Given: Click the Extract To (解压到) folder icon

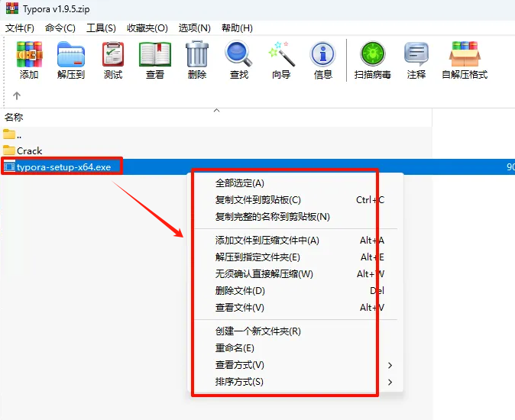Looking at the screenshot, I should click(71, 54).
